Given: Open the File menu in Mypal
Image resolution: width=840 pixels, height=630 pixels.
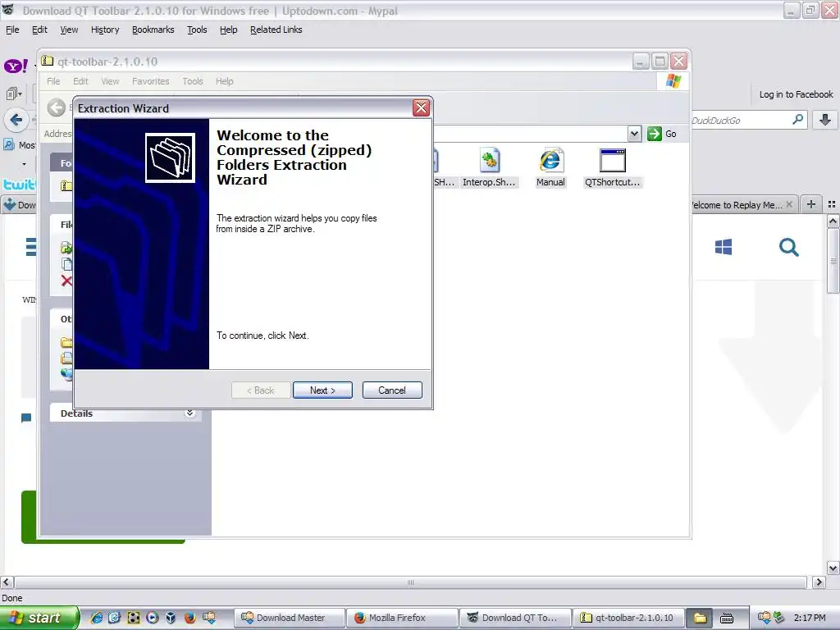Looking at the screenshot, I should (12, 30).
